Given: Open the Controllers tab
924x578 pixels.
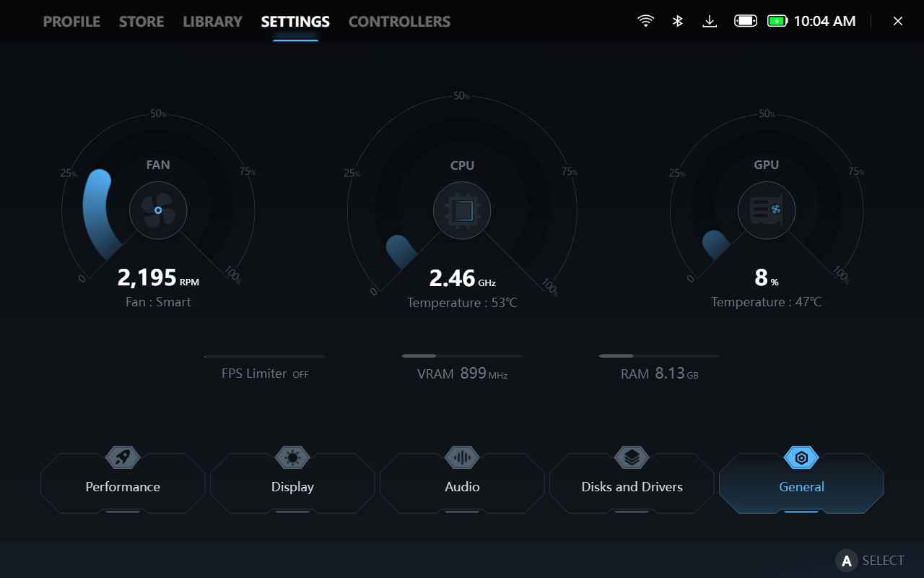Looking at the screenshot, I should click(x=399, y=22).
